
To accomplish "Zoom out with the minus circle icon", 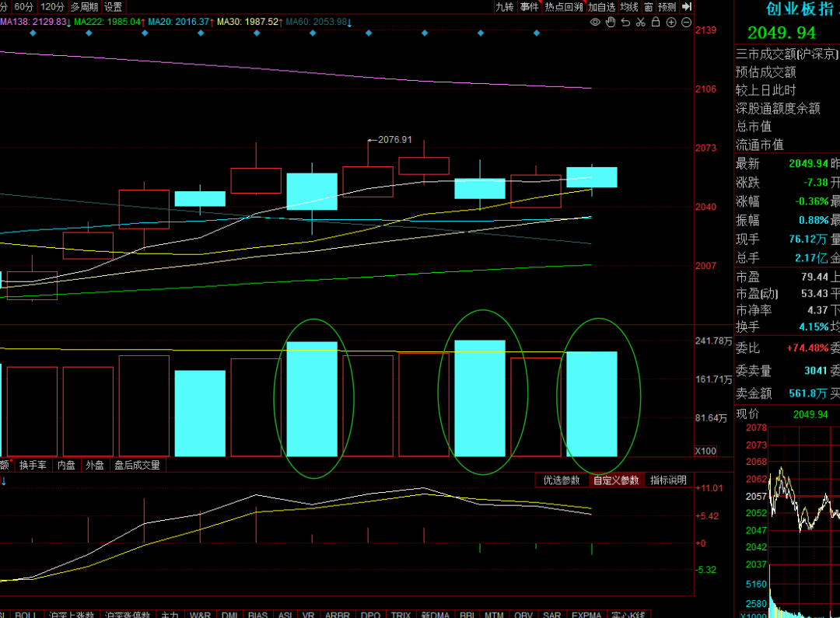I will [686, 22].
